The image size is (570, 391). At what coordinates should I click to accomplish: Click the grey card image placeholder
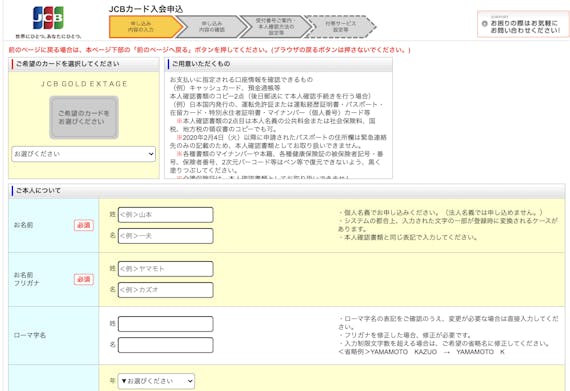point(84,117)
